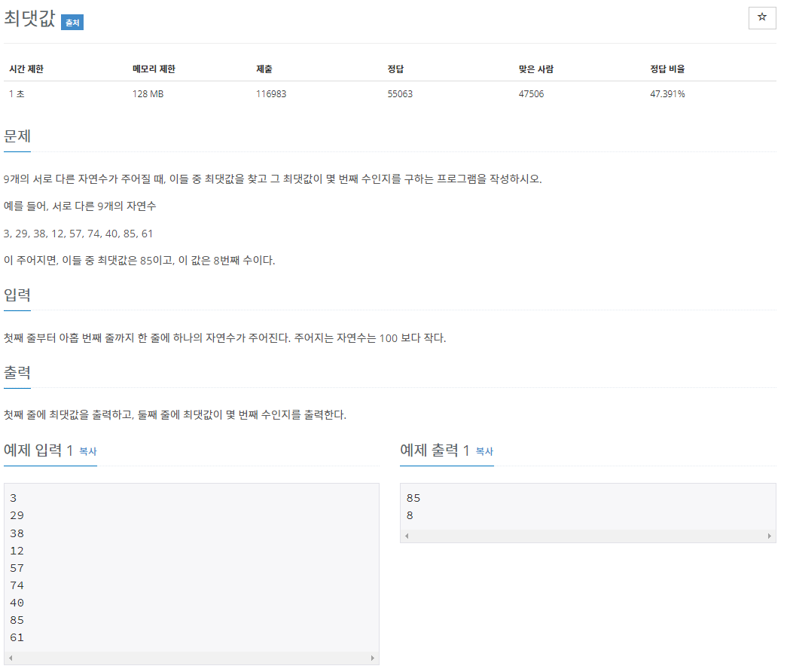Click the 최댓값 problem title
The image size is (790, 672).
point(29,18)
